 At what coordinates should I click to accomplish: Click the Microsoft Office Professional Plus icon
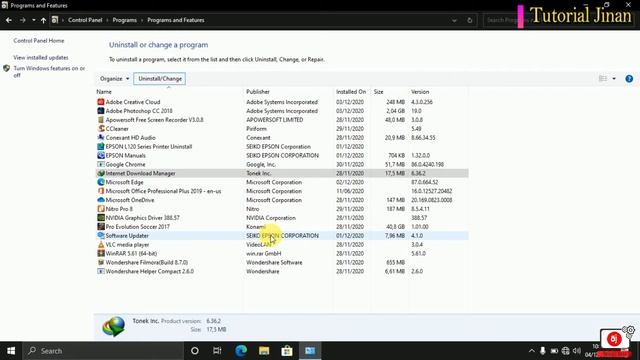(x=101, y=191)
